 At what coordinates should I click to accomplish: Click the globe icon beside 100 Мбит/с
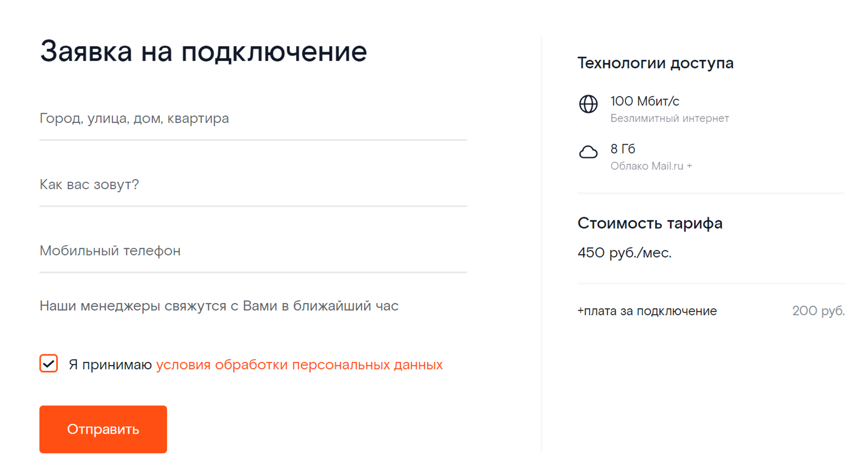pyautogui.click(x=588, y=104)
